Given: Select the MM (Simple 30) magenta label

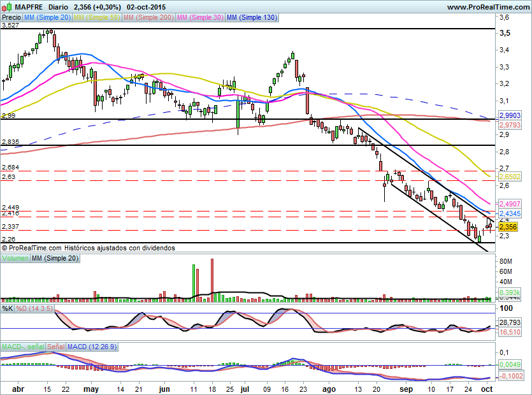Looking at the screenshot, I should (x=200, y=17).
